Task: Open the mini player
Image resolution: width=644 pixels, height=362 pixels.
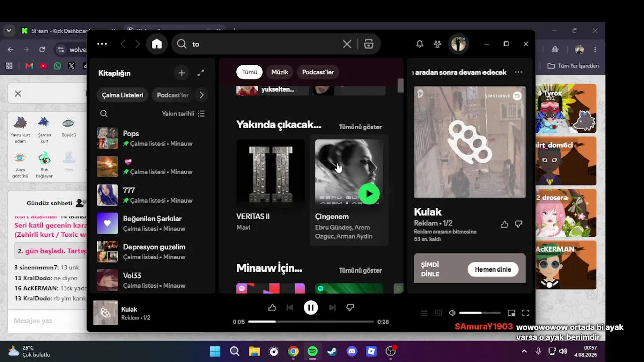Action: (511, 313)
